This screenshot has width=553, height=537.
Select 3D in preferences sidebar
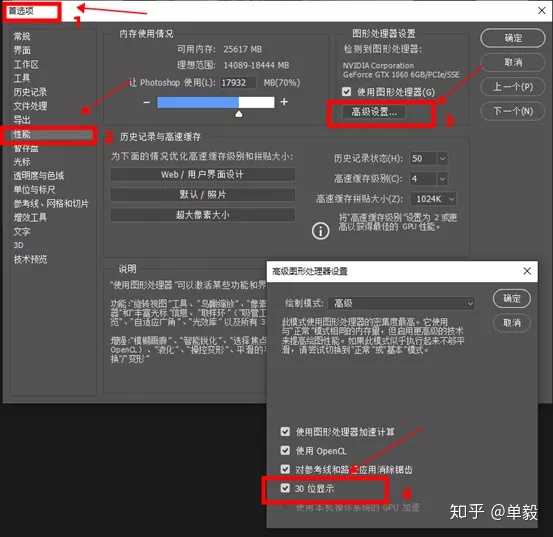pyautogui.click(x=18, y=245)
